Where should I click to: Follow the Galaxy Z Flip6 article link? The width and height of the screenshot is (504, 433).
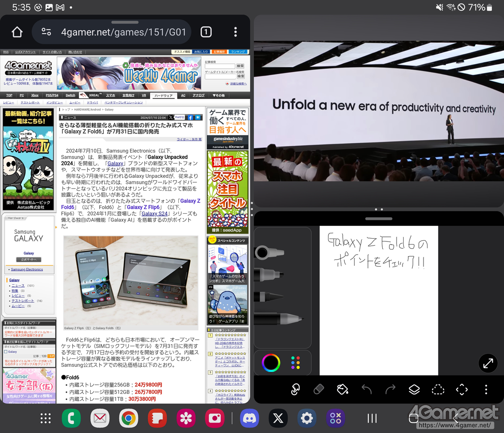click(x=143, y=207)
